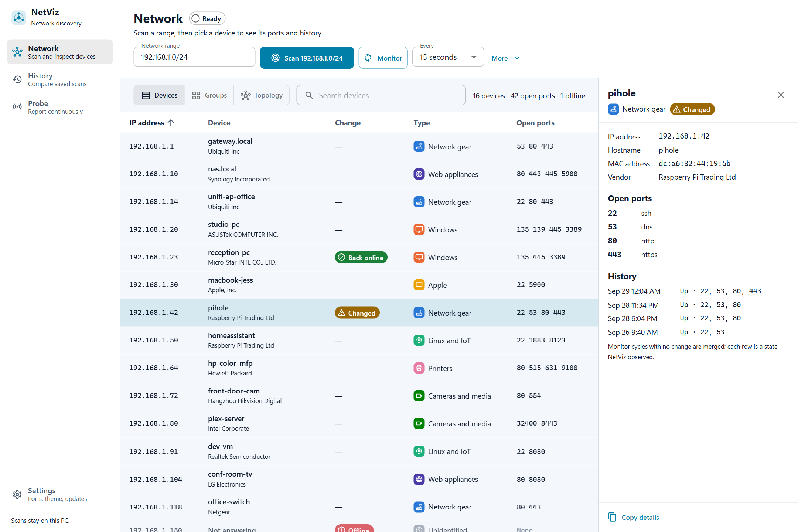Open the Probe report continuously page
The width and height of the screenshot is (798, 532).
pos(60,107)
